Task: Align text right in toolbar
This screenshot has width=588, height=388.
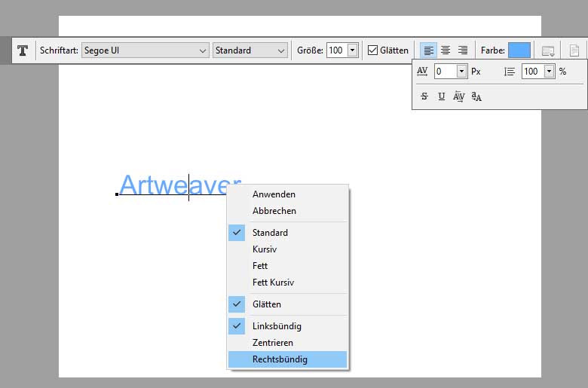Action: tap(463, 50)
